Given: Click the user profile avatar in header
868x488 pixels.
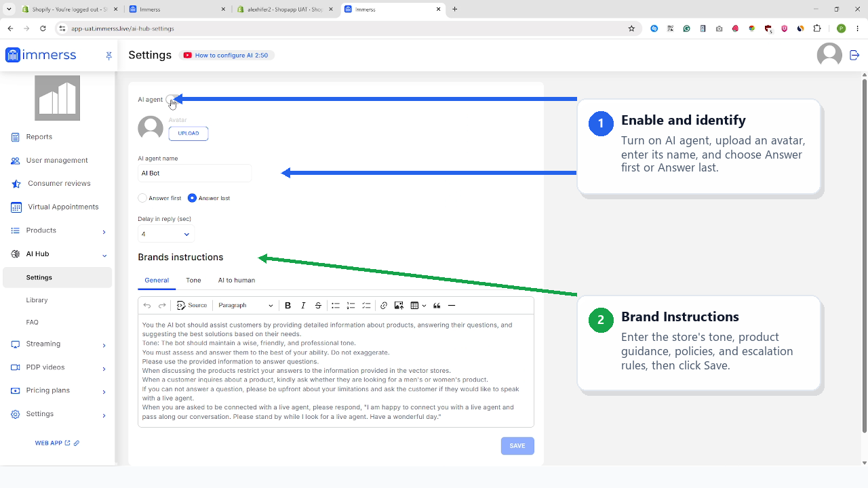Looking at the screenshot, I should (829, 55).
